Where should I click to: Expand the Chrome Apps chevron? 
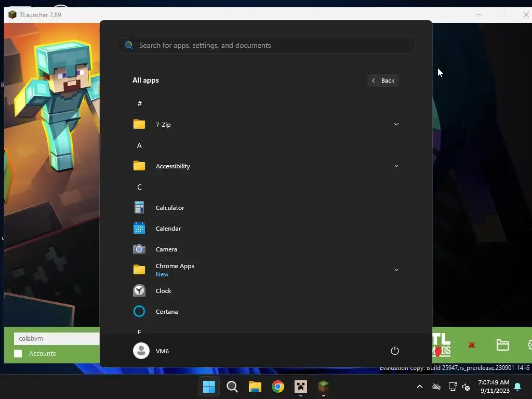pos(396,270)
